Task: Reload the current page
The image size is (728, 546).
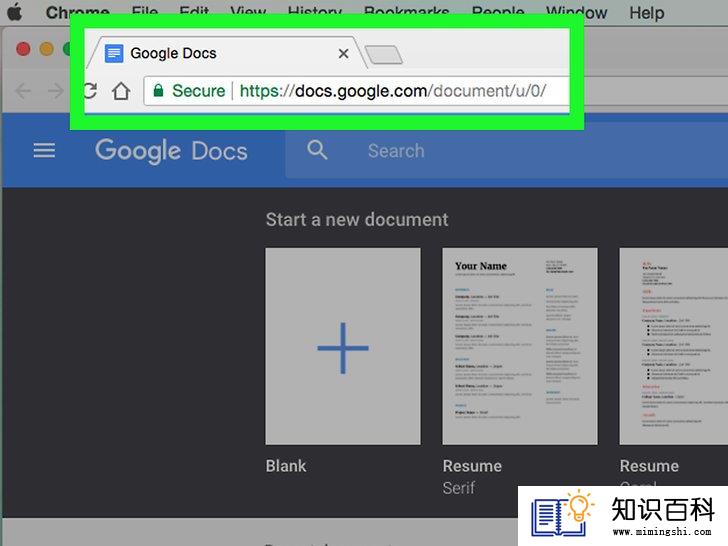Action: (x=90, y=91)
